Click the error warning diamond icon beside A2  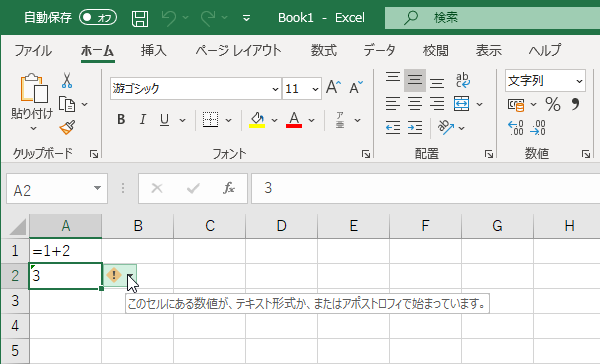[x=114, y=275]
